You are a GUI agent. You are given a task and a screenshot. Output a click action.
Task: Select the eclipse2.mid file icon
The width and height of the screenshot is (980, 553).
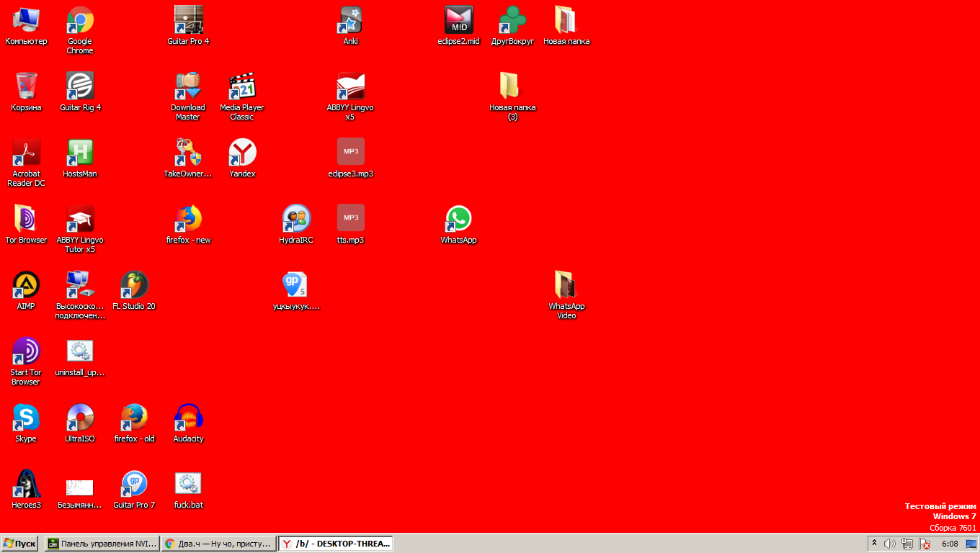[458, 20]
